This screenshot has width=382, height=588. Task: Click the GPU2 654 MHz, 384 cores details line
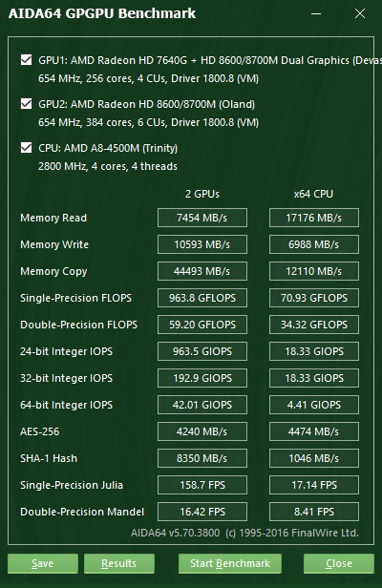(148, 122)
